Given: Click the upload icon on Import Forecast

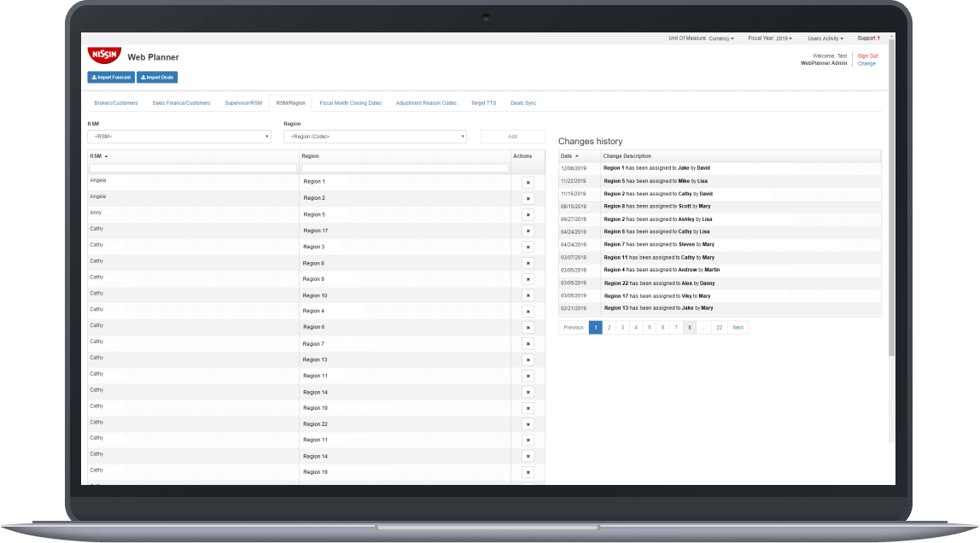Looking at the screenshot, I should 95,77.
